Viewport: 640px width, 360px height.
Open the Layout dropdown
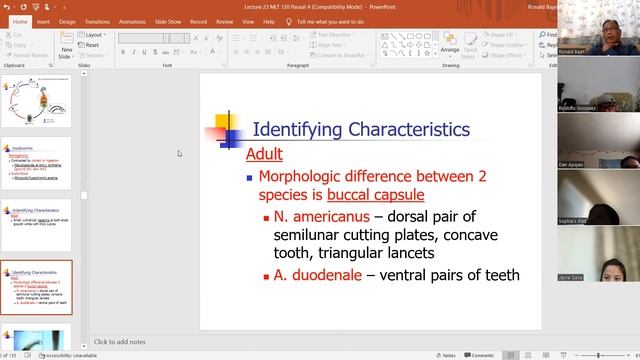click(x=92, y=35)
